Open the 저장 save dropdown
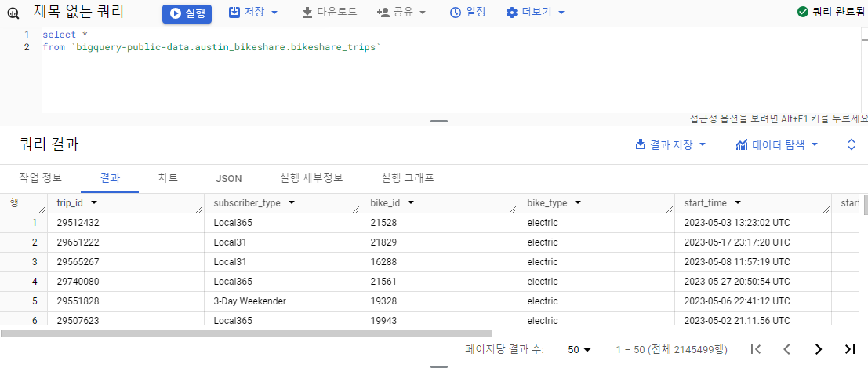The image size is (868, 368). coord(253,13)
